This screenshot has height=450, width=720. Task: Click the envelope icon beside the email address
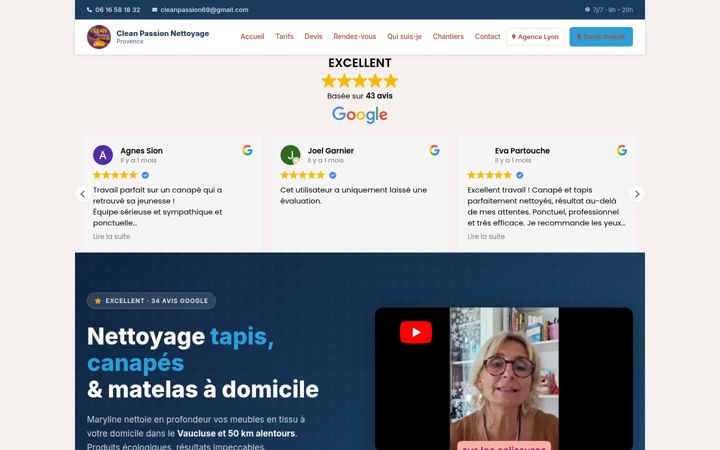(x=154, y=10)
